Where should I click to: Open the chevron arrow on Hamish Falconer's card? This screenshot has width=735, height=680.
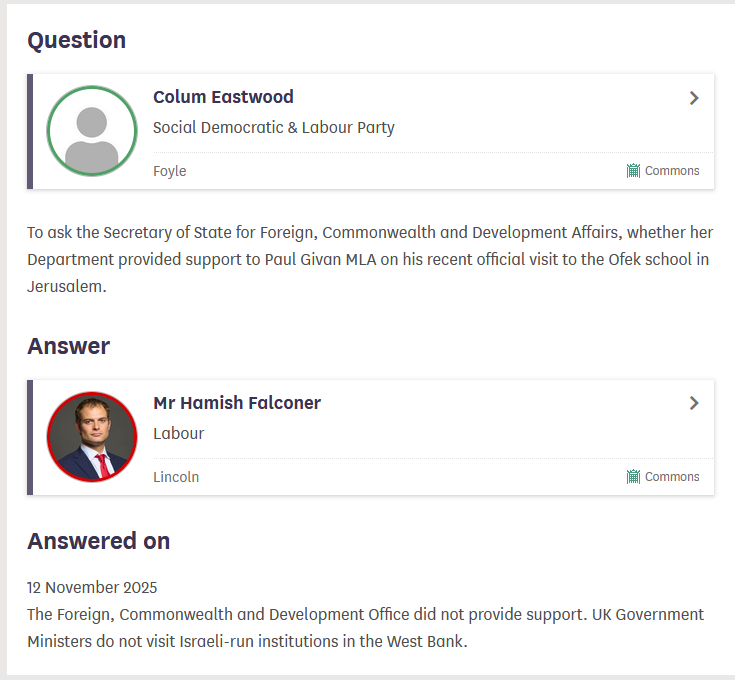click(x=694, y=404)
